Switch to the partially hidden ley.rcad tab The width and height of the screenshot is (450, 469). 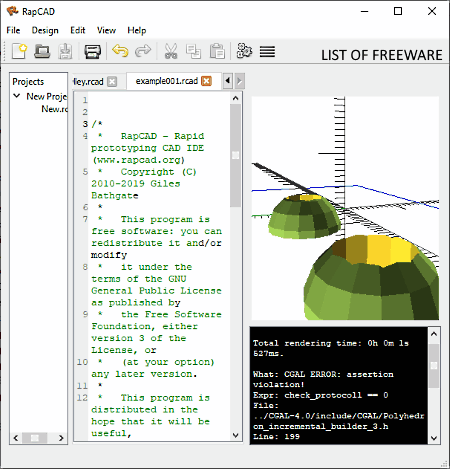point(88,81)
